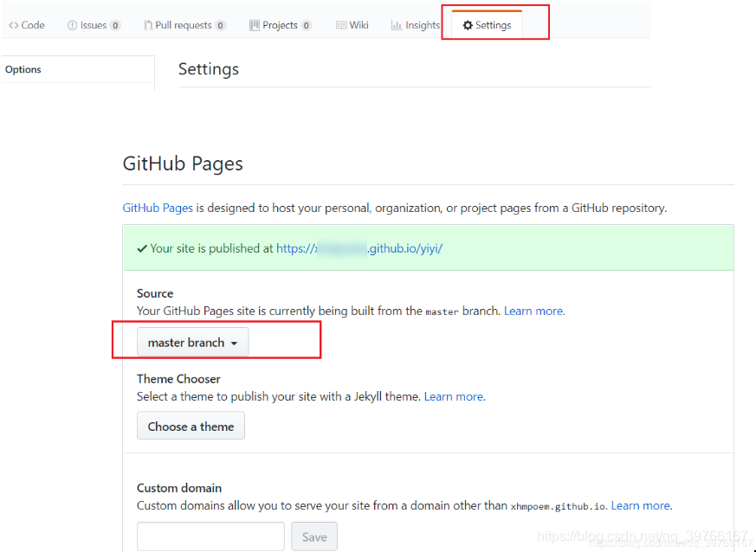Open the GitHub Pages help link
Image resolution: width=756 pixels, height=552 pixels.
[158, 209]
